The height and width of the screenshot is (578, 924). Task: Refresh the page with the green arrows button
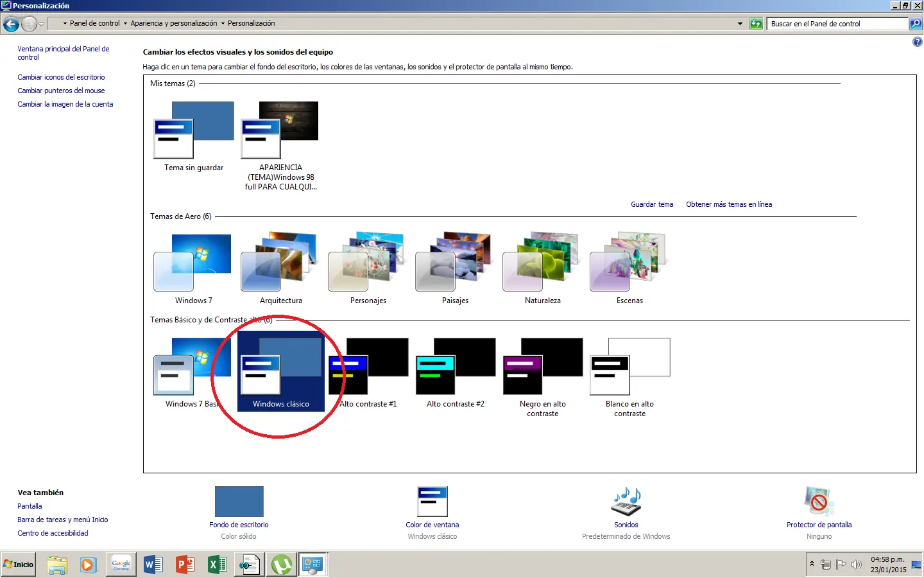756,24
